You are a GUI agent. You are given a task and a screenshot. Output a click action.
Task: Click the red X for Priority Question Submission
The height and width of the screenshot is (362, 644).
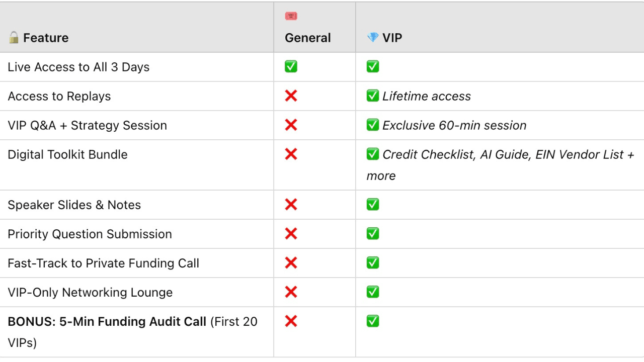[291, 234]
